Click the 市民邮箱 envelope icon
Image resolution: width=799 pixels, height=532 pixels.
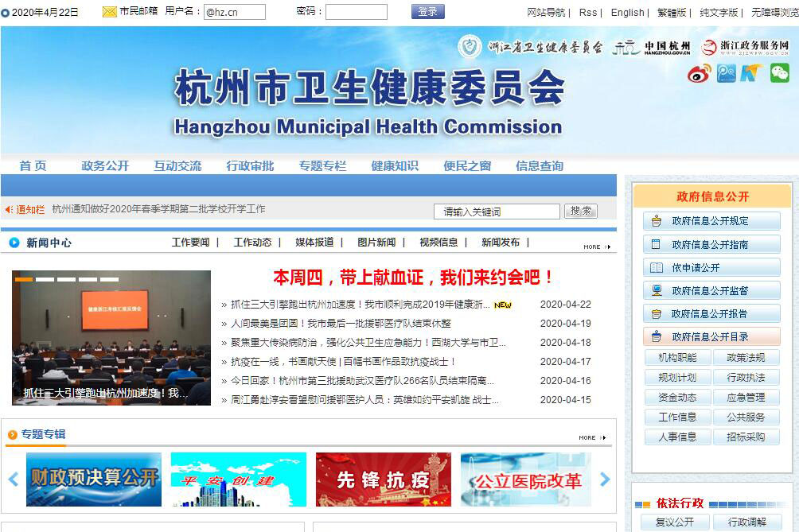tap(109, 12)
